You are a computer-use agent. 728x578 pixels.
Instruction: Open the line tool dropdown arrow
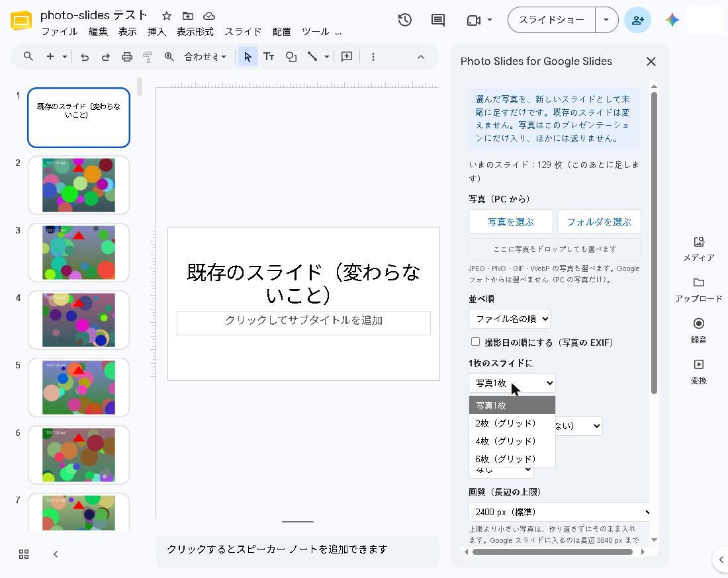[327, 57]
